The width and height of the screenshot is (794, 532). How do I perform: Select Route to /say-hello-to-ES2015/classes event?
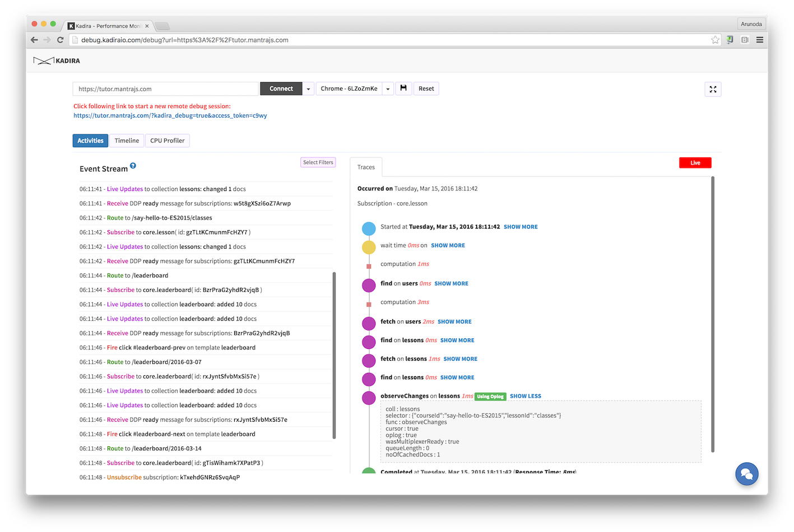tap(206, 218)
